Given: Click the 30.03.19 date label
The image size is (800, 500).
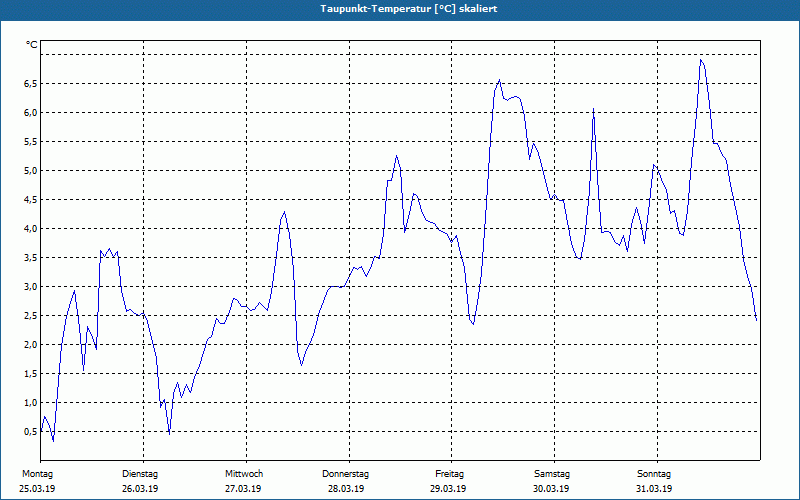Looking at the screenshot, I should 551,489.
